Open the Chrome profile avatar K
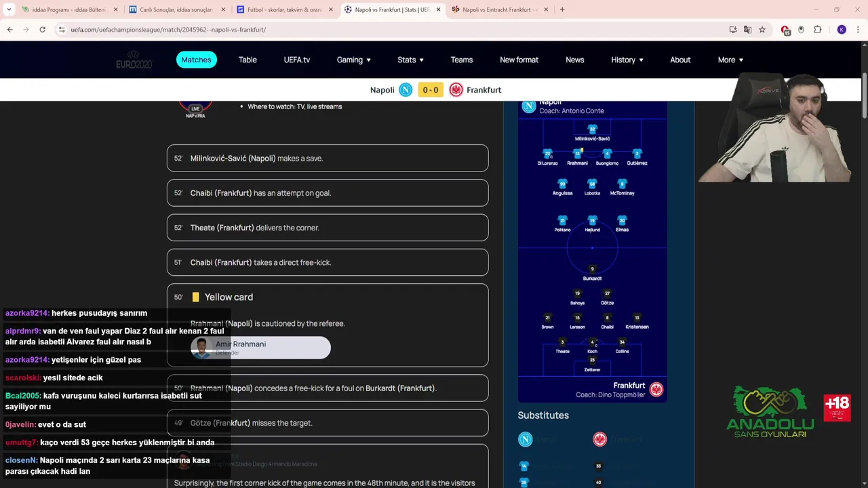This screenshot has height=488, width=868. 842,30
